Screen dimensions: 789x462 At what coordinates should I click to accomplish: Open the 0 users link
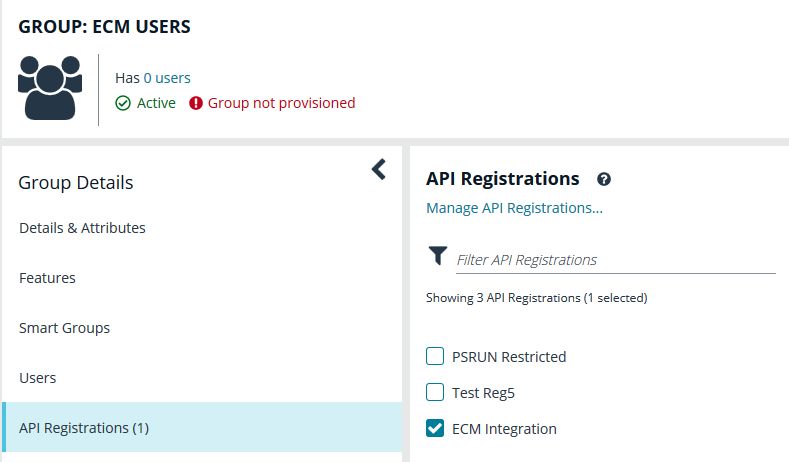167,78
